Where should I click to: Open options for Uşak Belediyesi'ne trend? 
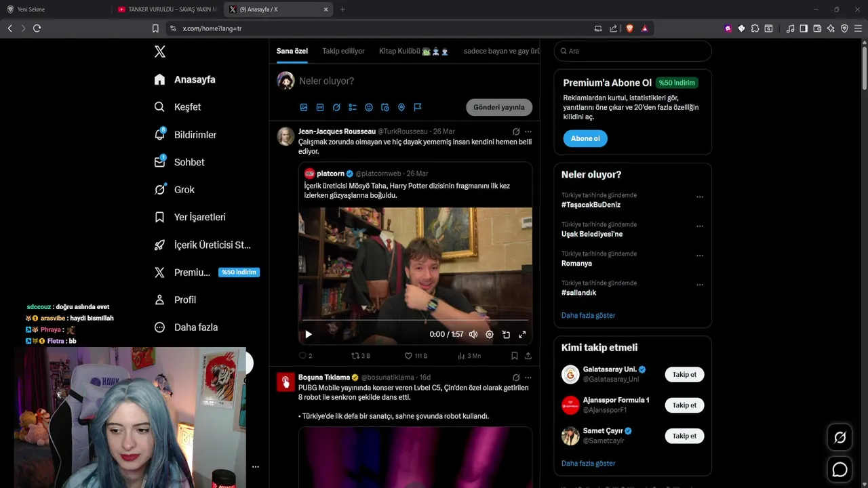pyautogui.click(x=700, y=226)
